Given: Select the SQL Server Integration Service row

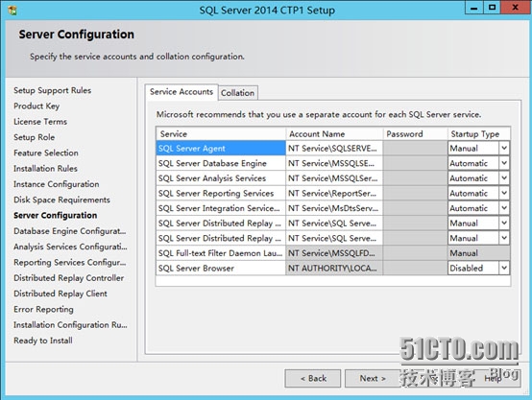Looking at the screenshot, I should click(x=221, y=208).
